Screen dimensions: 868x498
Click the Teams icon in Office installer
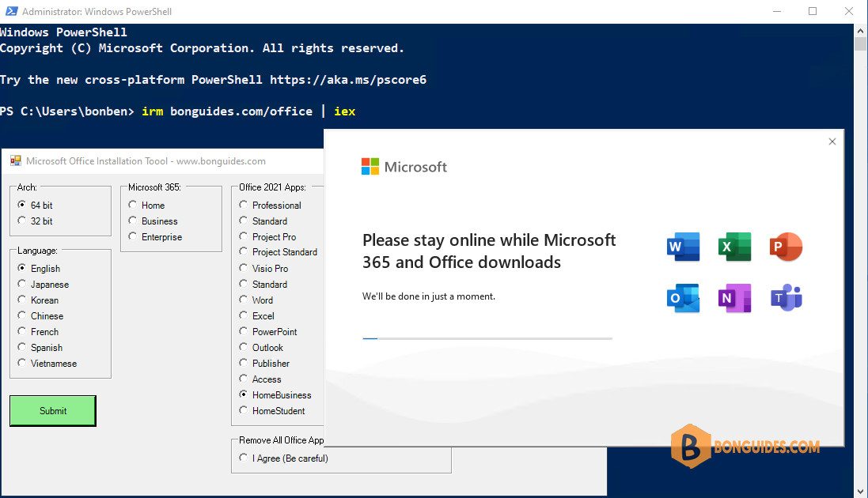tap(786, 298)
